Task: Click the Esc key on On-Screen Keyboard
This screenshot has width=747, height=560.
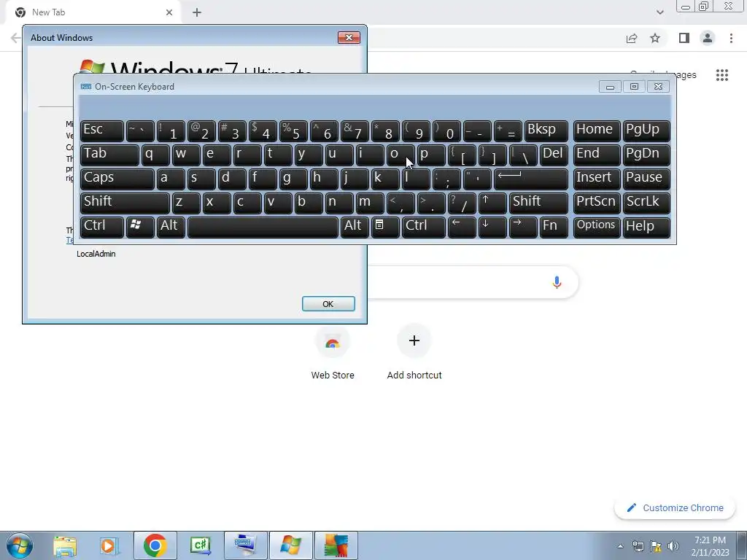Action: pos(102,131)
